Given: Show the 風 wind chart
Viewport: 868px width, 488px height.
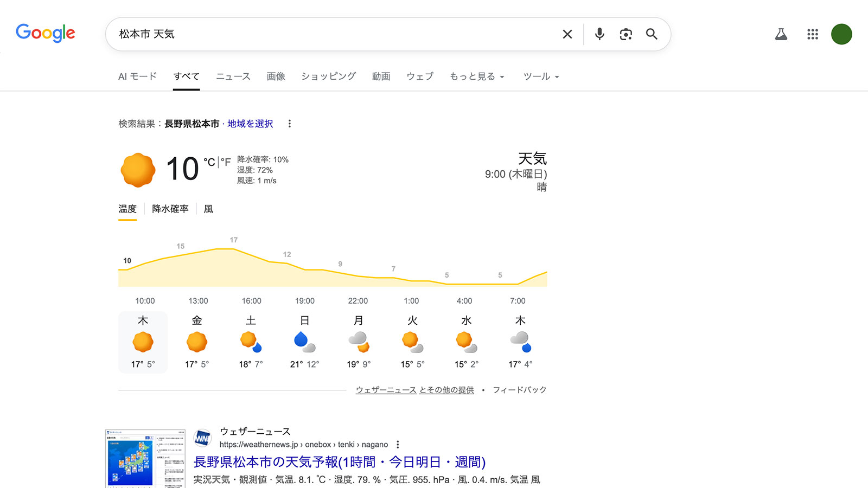Looking at the screenshot, I should click(x=208, y=209).
